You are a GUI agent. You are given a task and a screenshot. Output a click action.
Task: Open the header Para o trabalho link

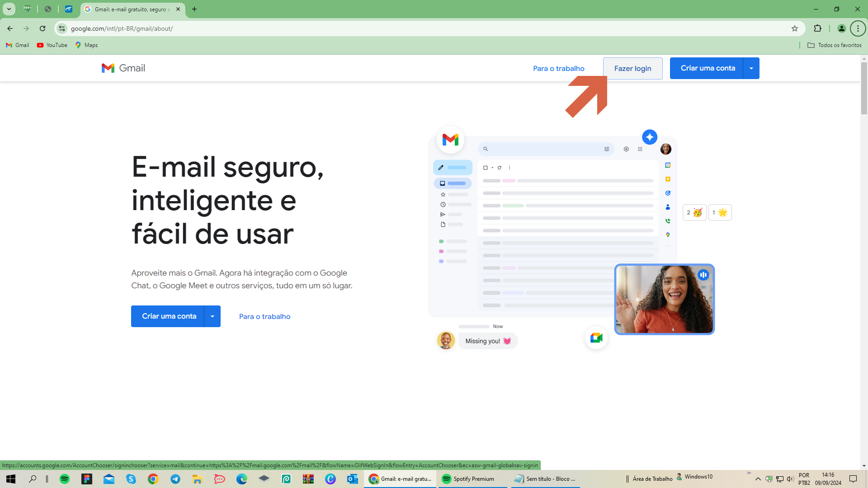click(559, 68)
